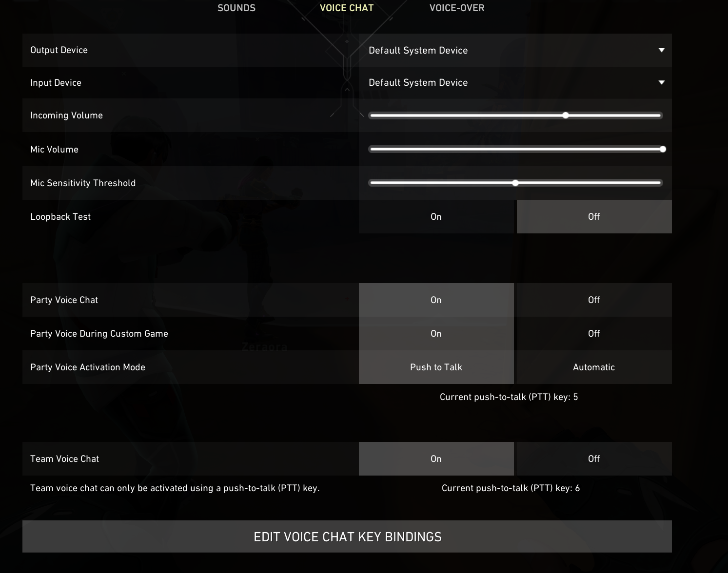The height and width of the screenshot is (573, 728).
Task: Enable Team Voice Chat
Action: (x=436, y=459)
